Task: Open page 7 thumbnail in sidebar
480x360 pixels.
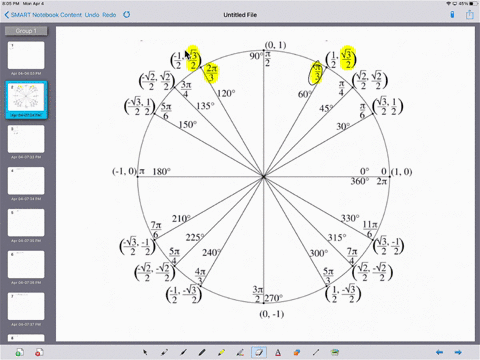Action: point(26,306)
